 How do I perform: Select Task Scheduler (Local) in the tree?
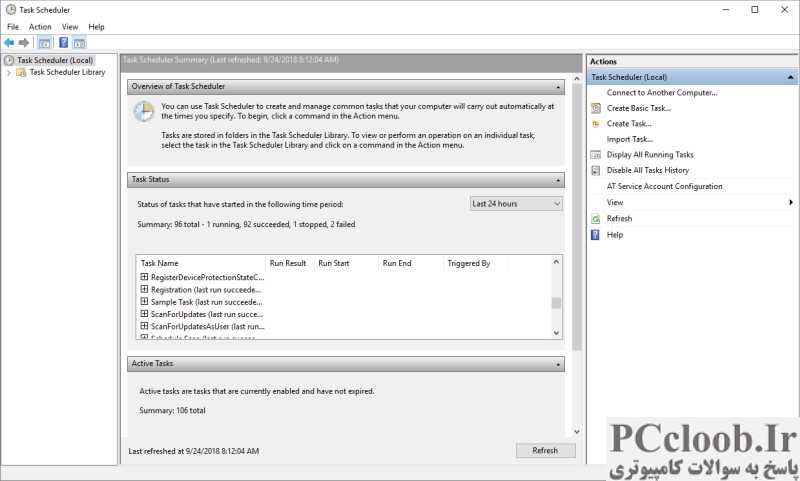pyautogui.click(x=55, y=60)
